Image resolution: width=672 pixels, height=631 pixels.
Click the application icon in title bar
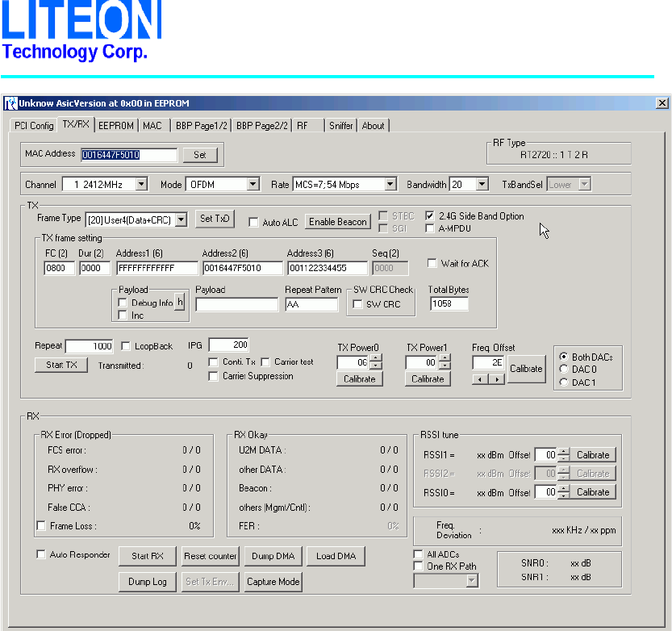pos(11,103)
